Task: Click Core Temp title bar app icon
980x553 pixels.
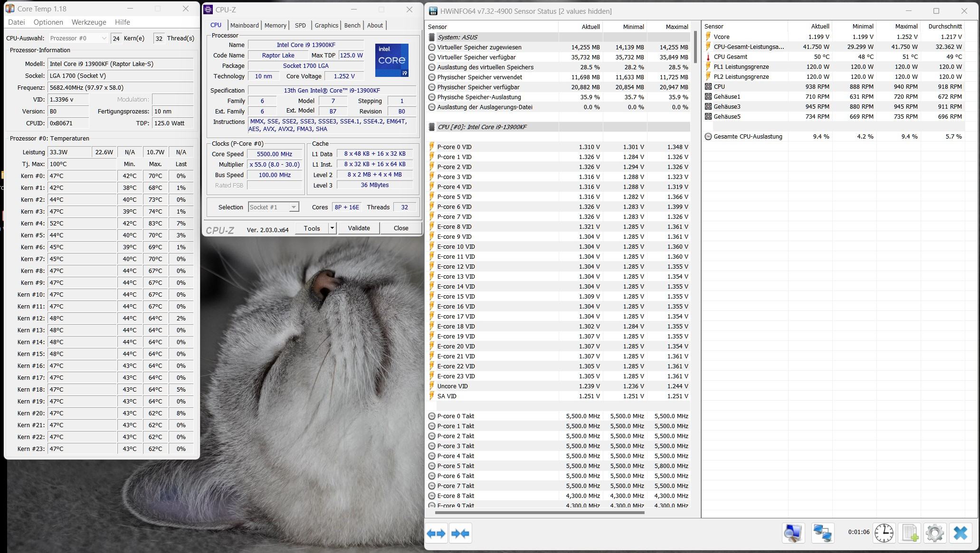Action: (x=10, y=9)
